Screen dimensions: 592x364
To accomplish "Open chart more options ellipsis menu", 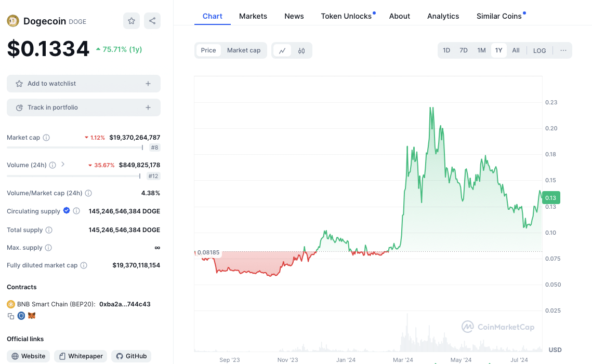I will point(563,50).
